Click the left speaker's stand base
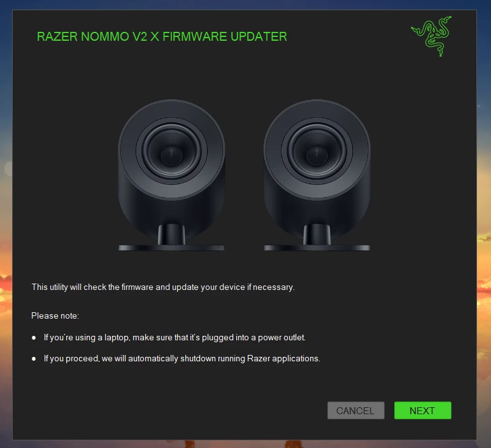This screenshot has width=491, height=448. [x=171, y=248]
